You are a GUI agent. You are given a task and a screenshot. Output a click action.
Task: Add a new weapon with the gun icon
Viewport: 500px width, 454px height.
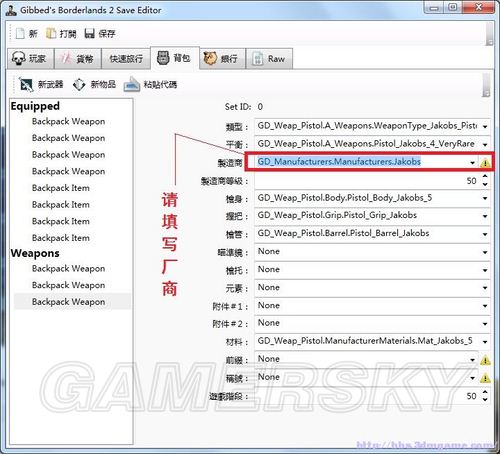(26, 85)
